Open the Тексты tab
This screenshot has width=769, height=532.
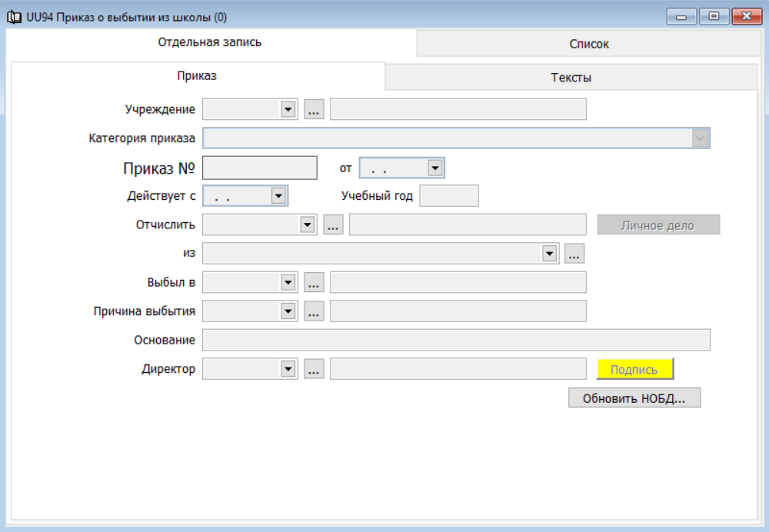click(571, 78)
